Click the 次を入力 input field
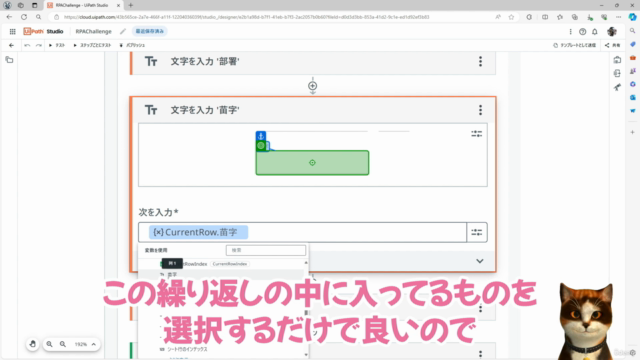This screenshot has height=360, width=640. (x=302, y=232)
